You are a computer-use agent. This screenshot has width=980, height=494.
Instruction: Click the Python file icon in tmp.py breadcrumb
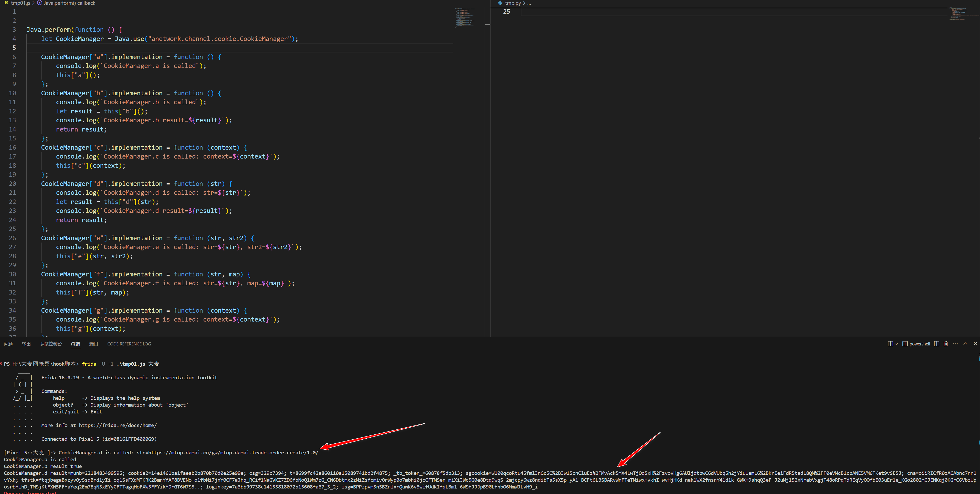point(500,3)
